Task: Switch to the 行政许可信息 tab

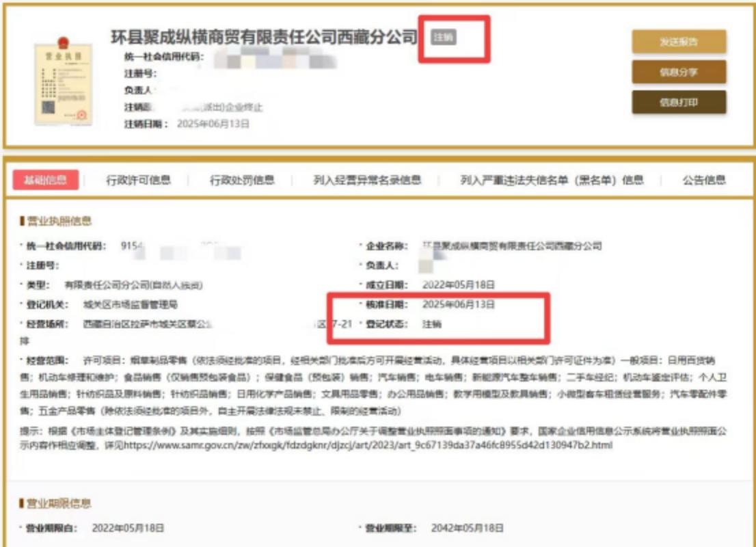Action: tap(138, 181)
